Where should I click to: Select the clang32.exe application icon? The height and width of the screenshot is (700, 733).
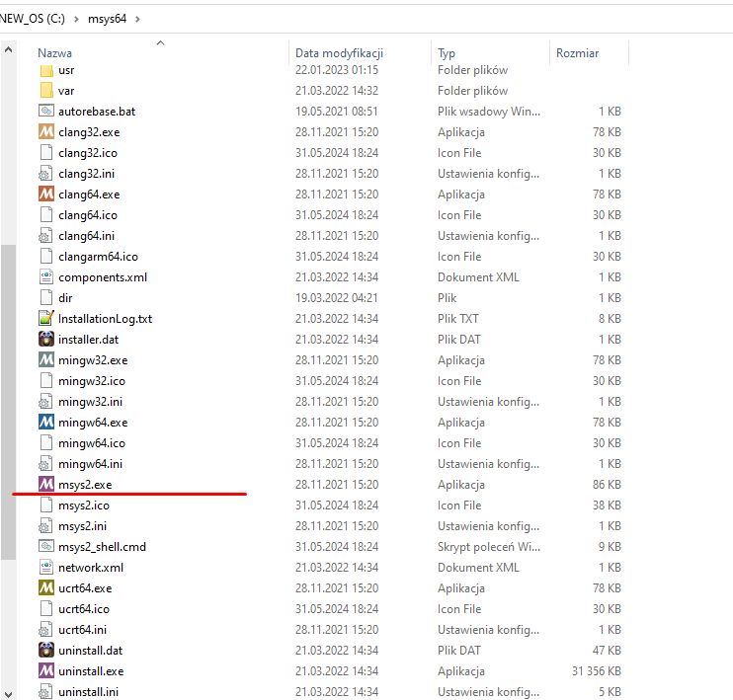pos(46,131)
